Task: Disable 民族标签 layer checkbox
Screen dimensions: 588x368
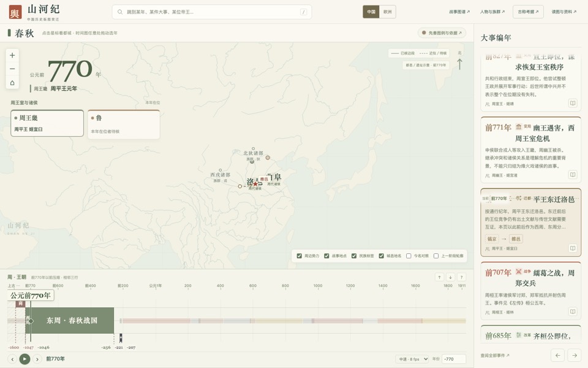Action: point(354,256)
